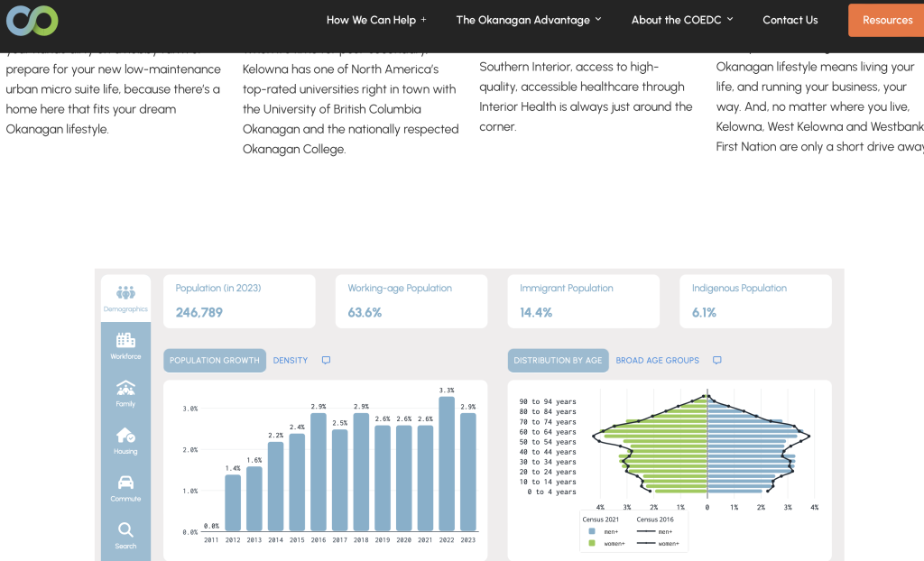924x561 pixels.
Task: Open the Demographics sidebar section
Action: click(x=125, y=299)
